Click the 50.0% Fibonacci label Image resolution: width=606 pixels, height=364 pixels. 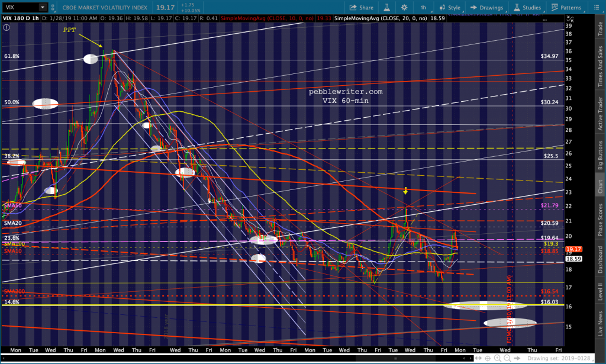[x=12, y=102]
